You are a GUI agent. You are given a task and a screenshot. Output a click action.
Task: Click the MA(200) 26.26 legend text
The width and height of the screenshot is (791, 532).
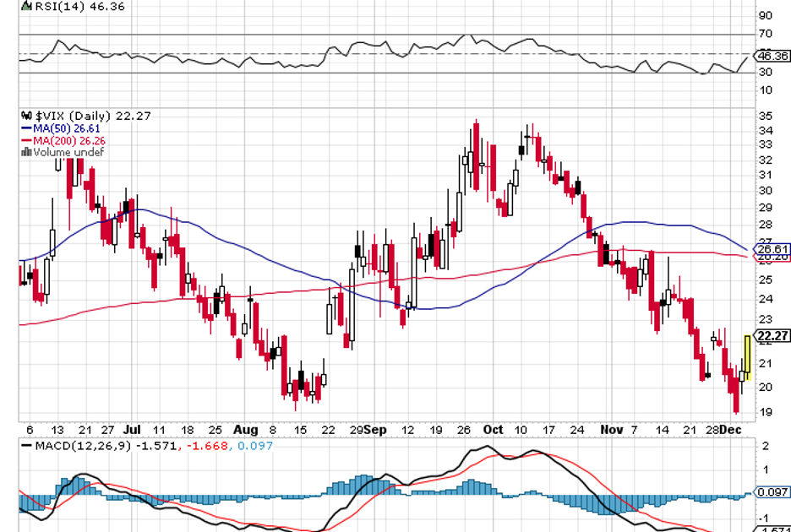click(71, 140)
